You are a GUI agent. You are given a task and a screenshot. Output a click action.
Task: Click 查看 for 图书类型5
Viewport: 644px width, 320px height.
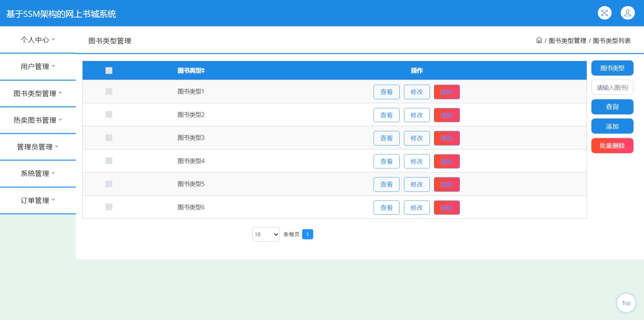[x=386, y=184]
